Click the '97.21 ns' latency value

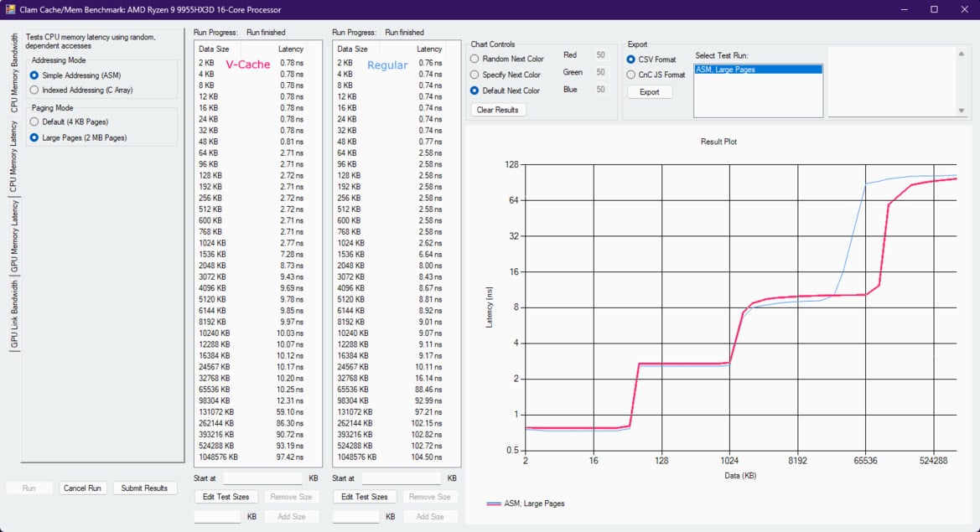pos(428,412)
